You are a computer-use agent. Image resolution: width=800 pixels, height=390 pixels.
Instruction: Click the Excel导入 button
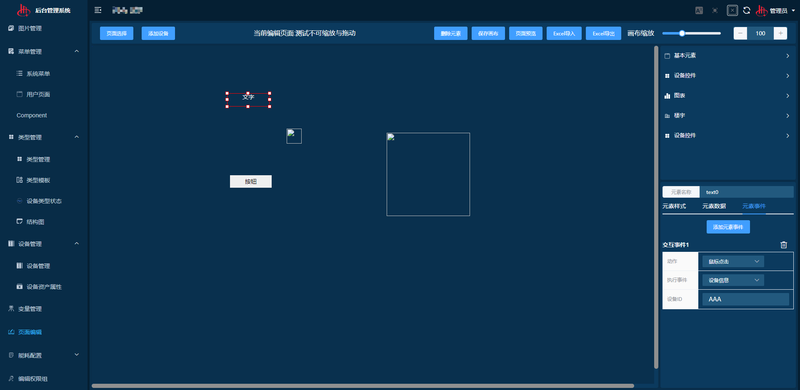(564, 33)
